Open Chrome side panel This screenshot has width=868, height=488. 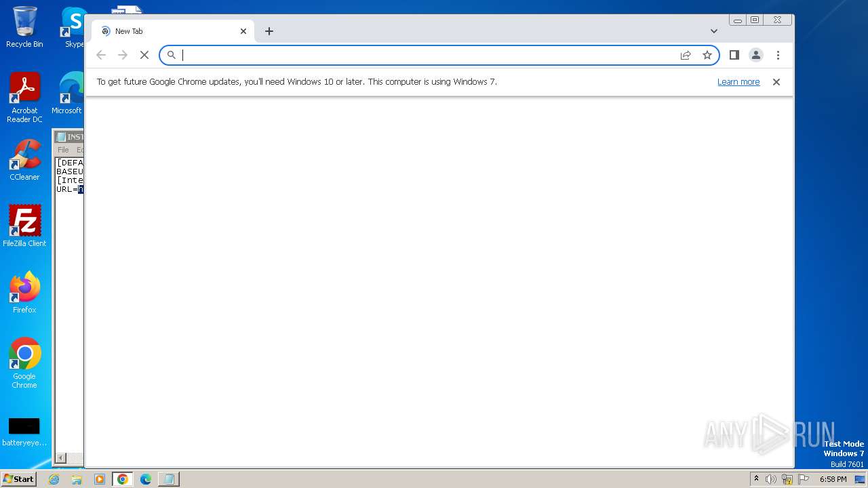tap(734, 55)
